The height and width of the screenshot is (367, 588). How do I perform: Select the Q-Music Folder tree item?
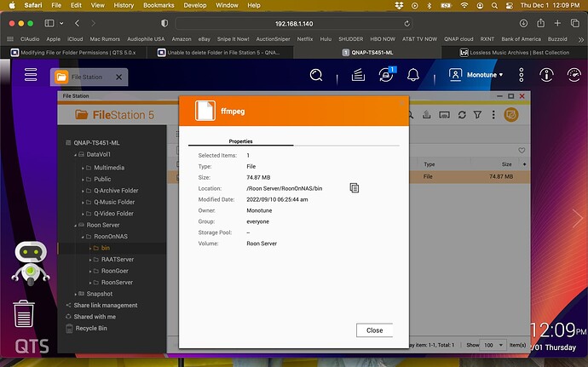114,202
